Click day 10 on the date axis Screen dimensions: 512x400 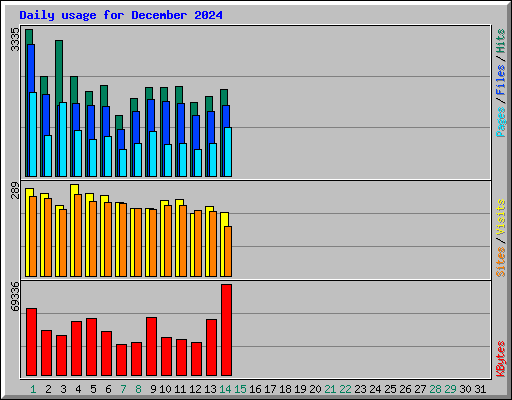click(x=165, y=389)
